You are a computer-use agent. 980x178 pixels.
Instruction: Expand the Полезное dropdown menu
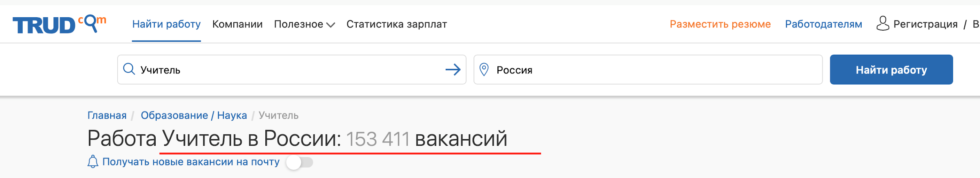point(304,24)
